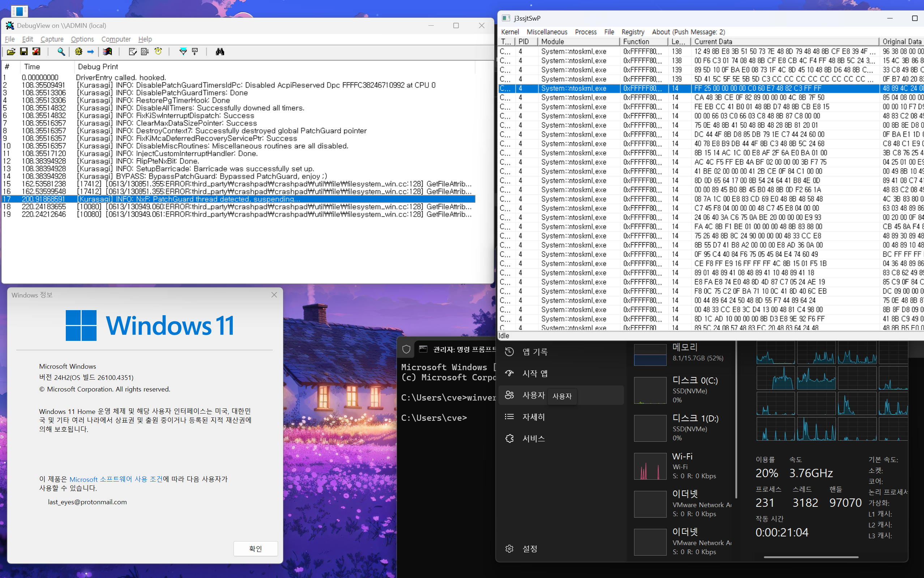Select the "PatchGuard thread detected, suspending" log row
924x578 pixels.
pos(239,199)
